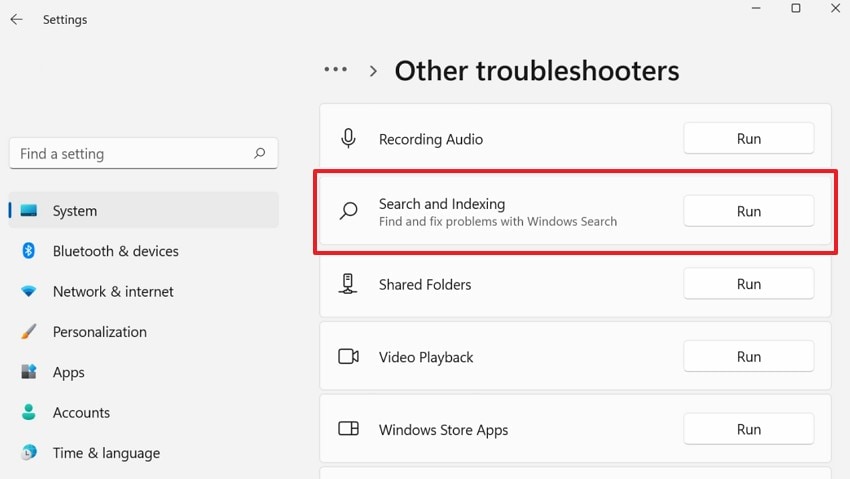Maximize the Settings window
850x479 pixels.
pyautogui.click(x=796, y=9)
